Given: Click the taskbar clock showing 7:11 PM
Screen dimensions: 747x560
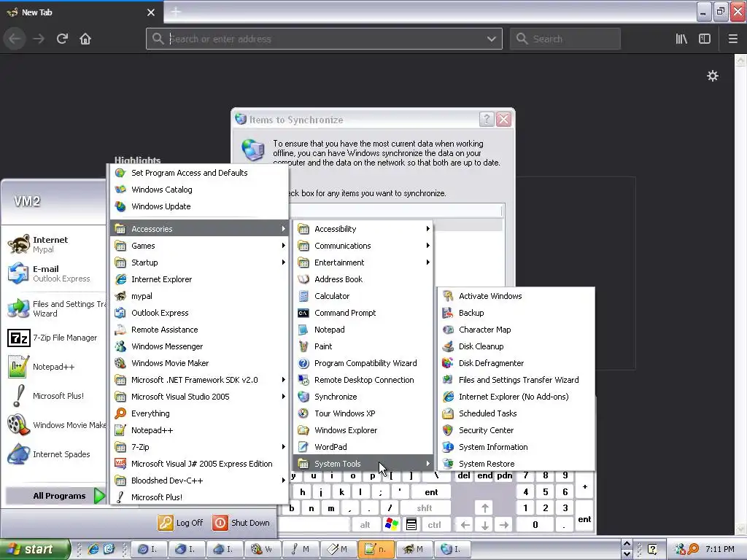Looking at the screenshot, I should pos(719,549).
